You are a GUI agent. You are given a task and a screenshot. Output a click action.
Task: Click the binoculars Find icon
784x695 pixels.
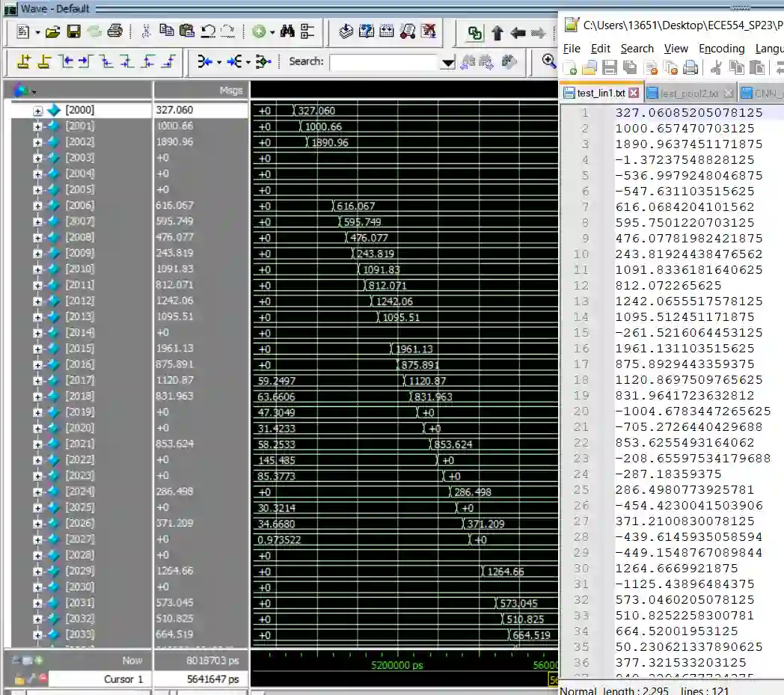(x=288, y=31)
